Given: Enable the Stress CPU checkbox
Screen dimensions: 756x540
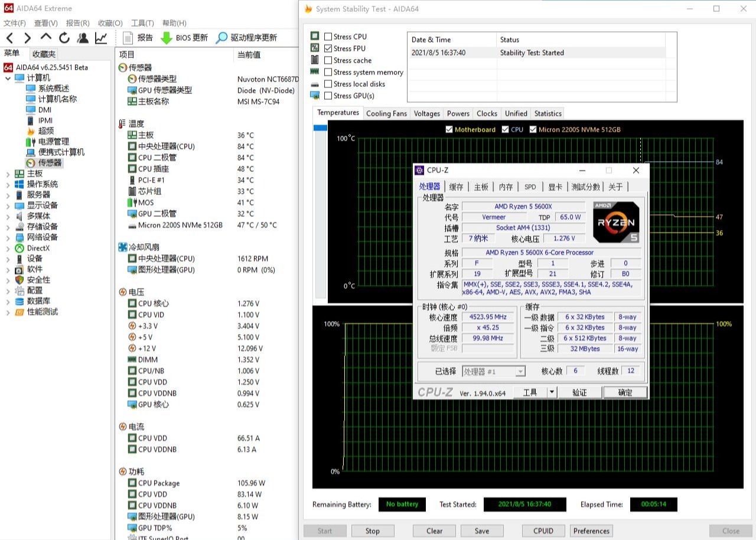Looking at the screenshot, I should point(328,36).
